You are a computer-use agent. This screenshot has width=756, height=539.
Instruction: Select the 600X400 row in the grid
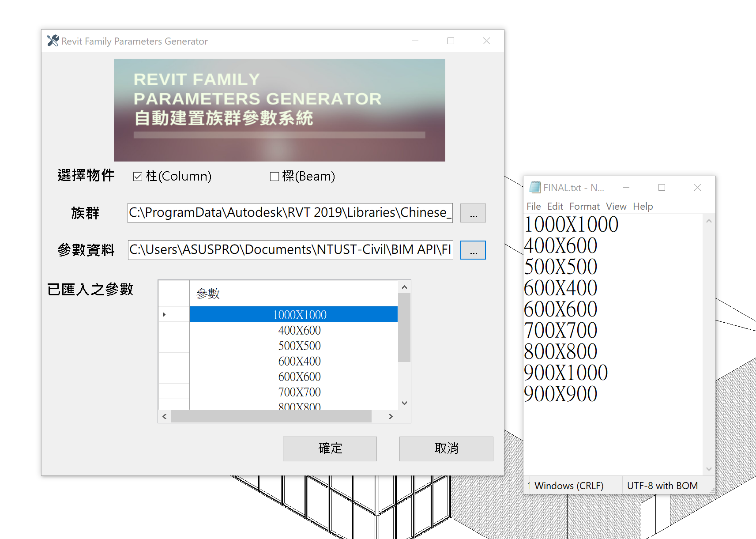293,361
